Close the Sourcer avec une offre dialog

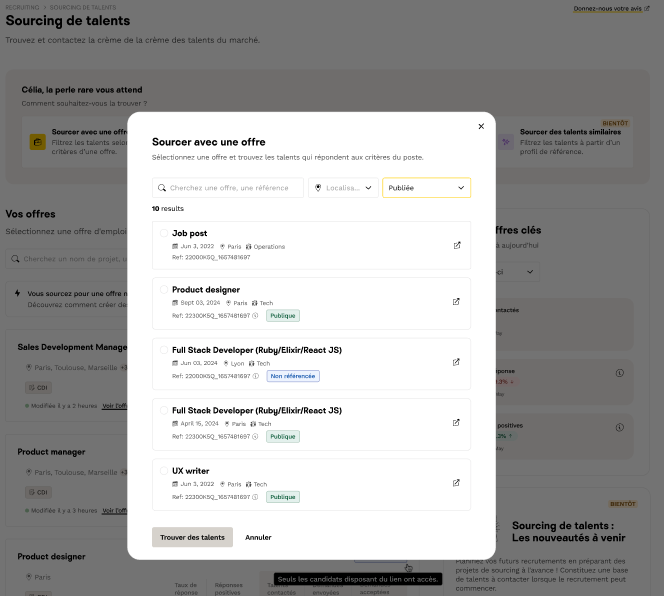[481, 126]
